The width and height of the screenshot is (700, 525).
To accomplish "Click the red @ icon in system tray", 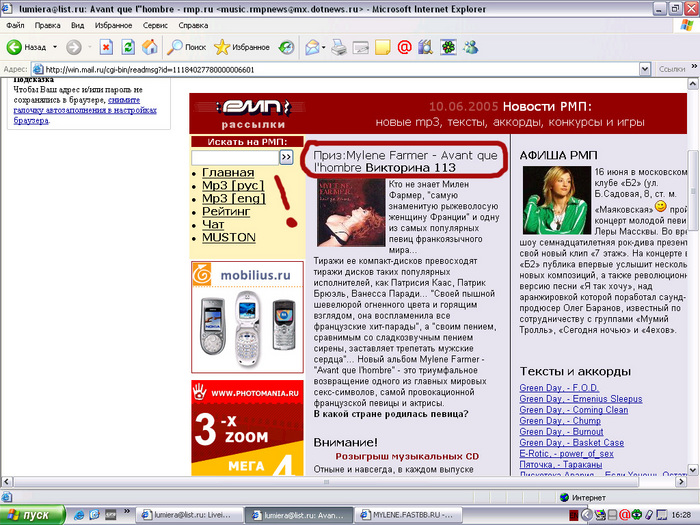I will click(x=624, y=515).
